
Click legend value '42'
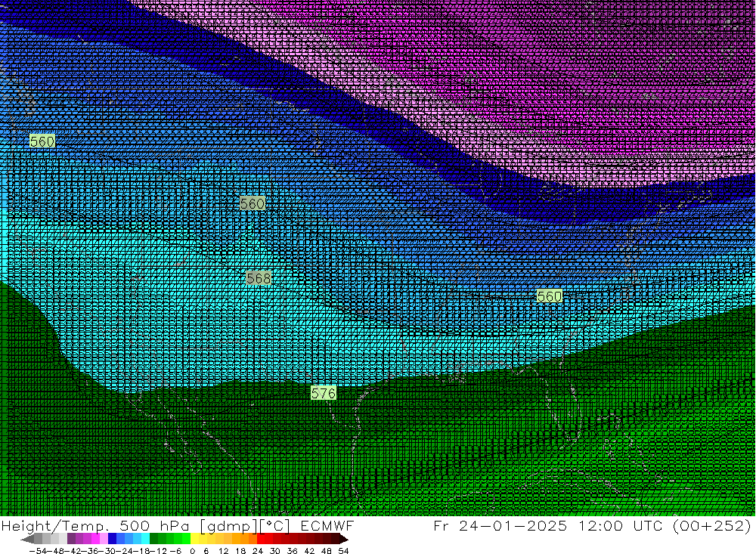309,551
